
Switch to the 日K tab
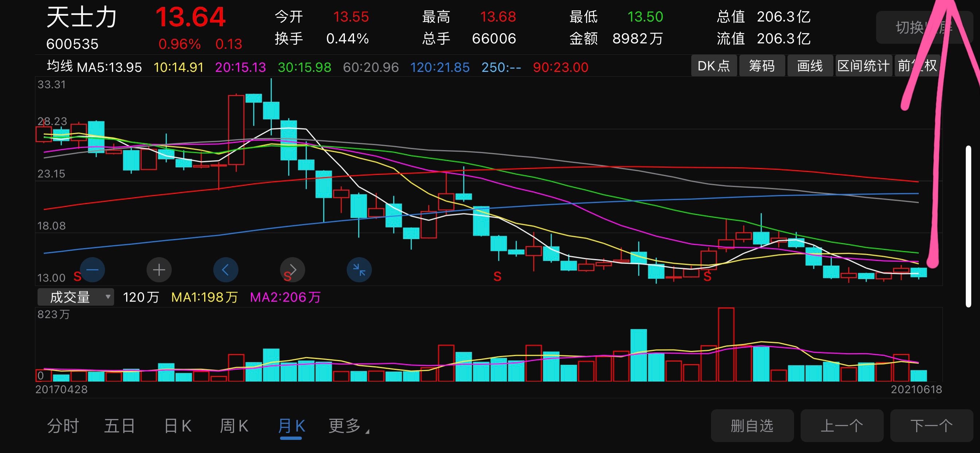point(178,426)
